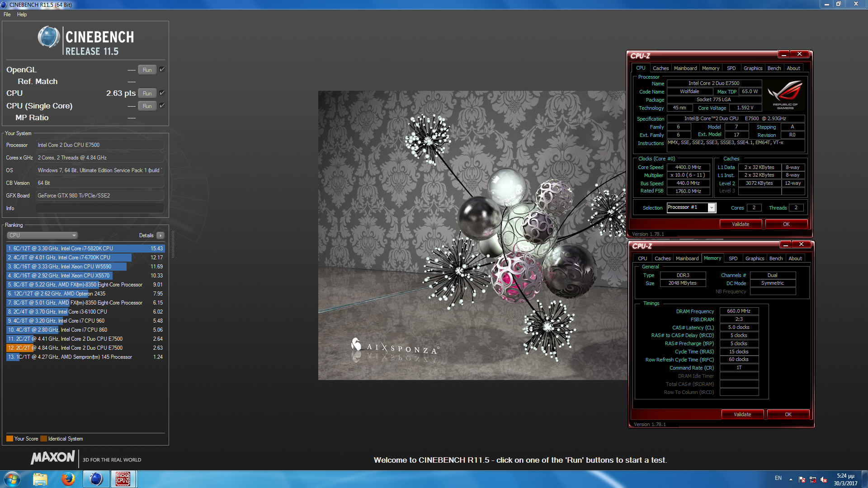868x488 pixels.
Task: Switch to Cinebench taskbar icon
Action: tap(96, 479)
